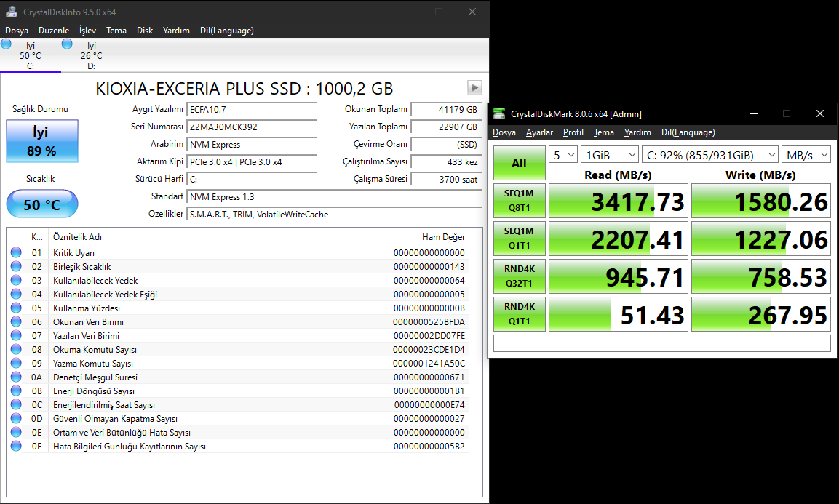
Task: Click the Seri Numarası field Z2MA30MCK392
Action: click(252, 127)
